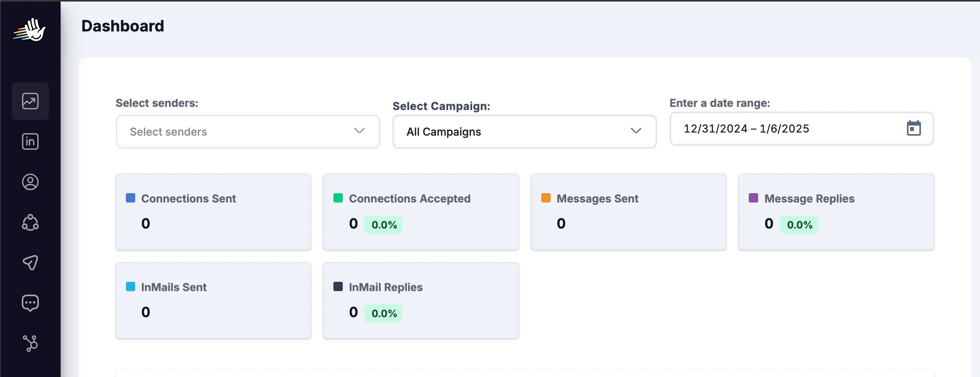Viewport: 980px width, 377px height.
Task: Open the integrations branch sidebar icon
Action: click(30, 343)
